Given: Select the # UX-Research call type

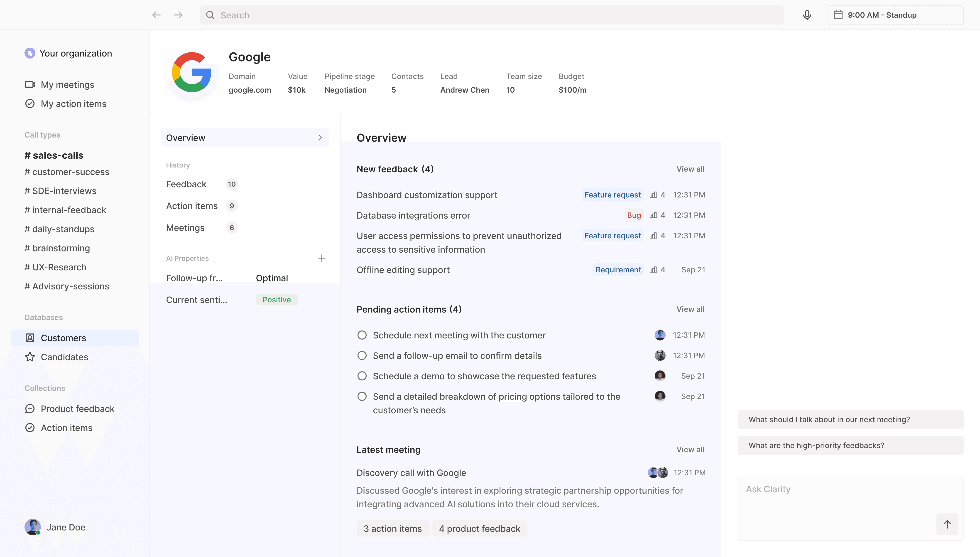Looking at the screenshot, I should (55, 267).
